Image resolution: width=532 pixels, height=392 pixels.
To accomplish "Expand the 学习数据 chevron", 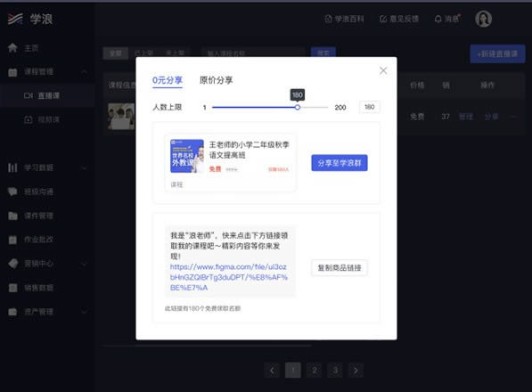I will click(x=84, y=167).
